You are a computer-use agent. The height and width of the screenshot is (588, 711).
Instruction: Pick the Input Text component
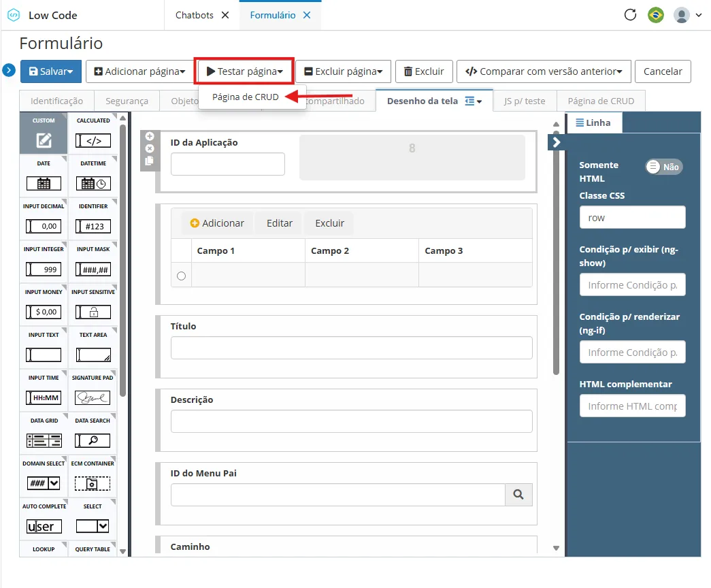[x=44, y=348]
